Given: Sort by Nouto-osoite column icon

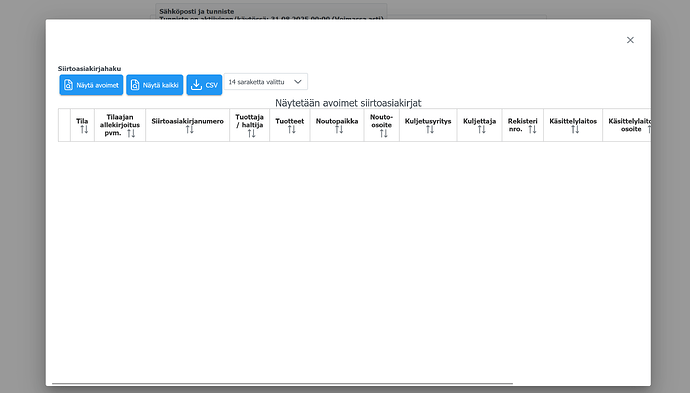Looking at the screenshot, I should [383, 133].
